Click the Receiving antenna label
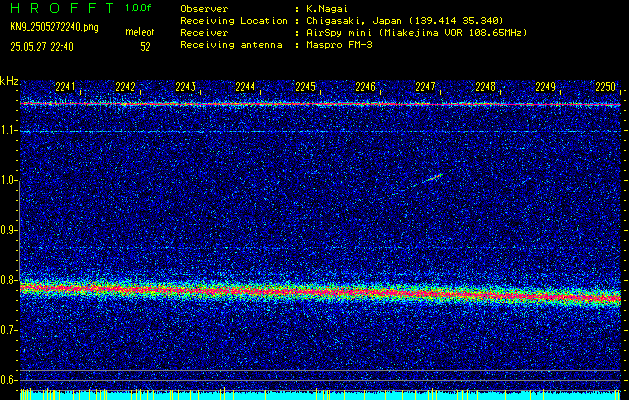The height and width of the screenshot is (400, 629). [x=231, y=45]
